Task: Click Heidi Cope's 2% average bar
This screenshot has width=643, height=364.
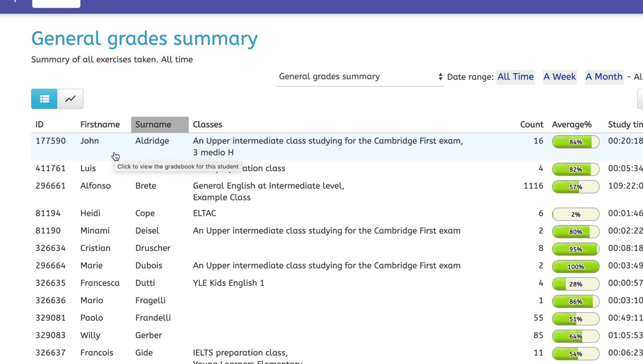Action: (x=576, y=214)
